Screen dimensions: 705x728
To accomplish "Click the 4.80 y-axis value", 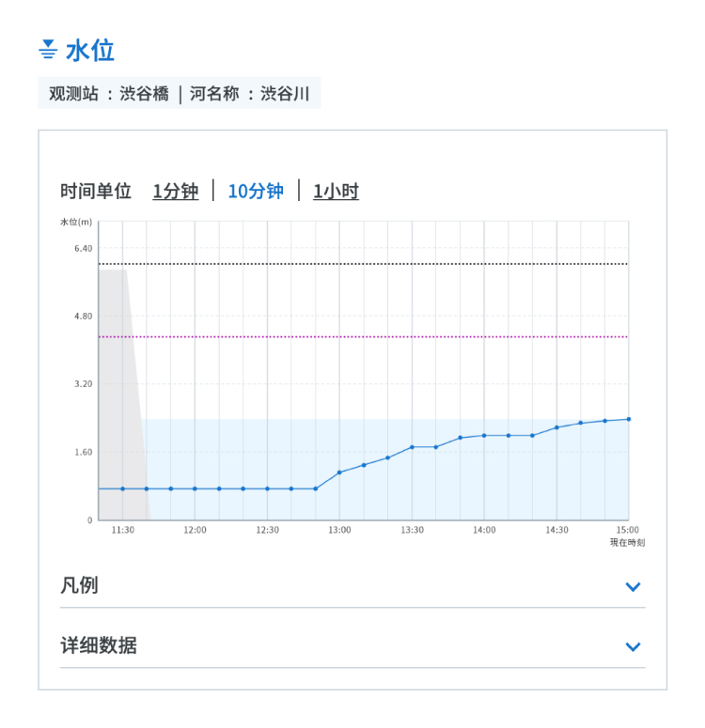I will tap(83, 317).
